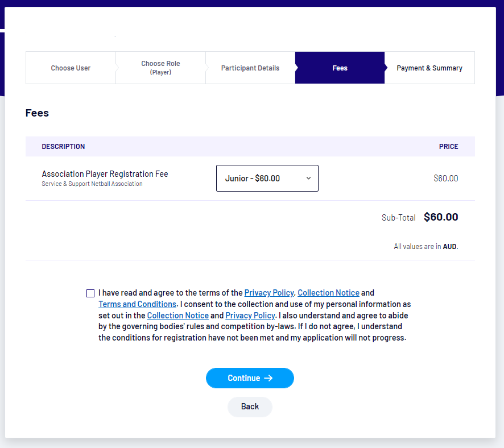Image resolution: width=504 pixels, height=448 pixels.
Task: Tick the terms agreement checkbox
Action: coord(90,293)
